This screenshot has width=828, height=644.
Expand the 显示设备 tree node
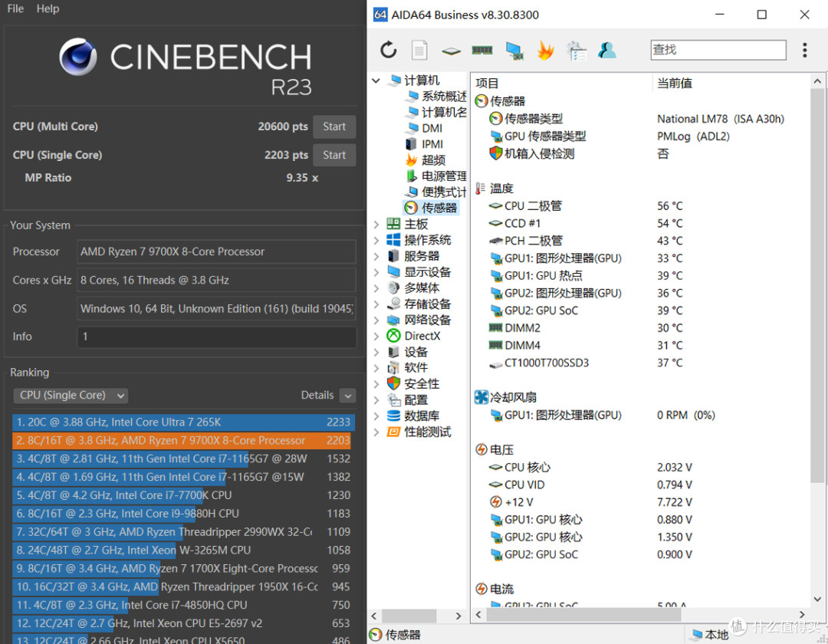point(376,272)
